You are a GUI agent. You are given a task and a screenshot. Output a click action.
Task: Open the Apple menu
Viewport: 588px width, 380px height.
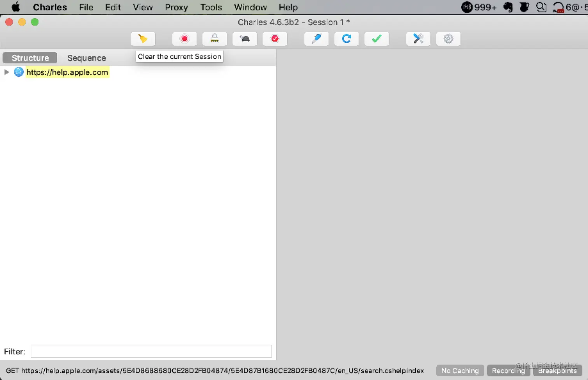click(16, 7)
